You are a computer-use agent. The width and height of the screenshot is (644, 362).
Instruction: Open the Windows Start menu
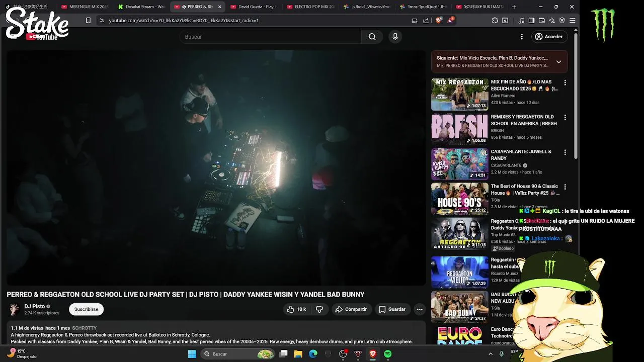point(192,354)
